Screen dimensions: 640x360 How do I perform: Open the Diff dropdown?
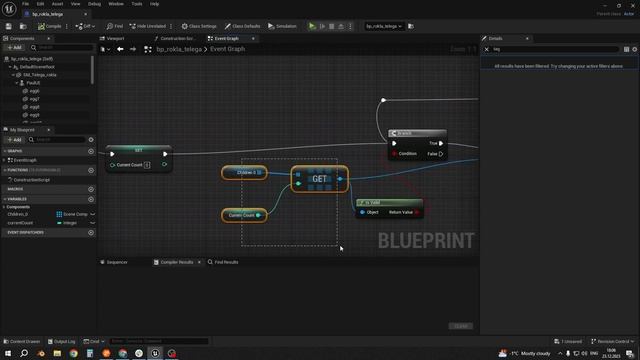(x=85, y=26)
